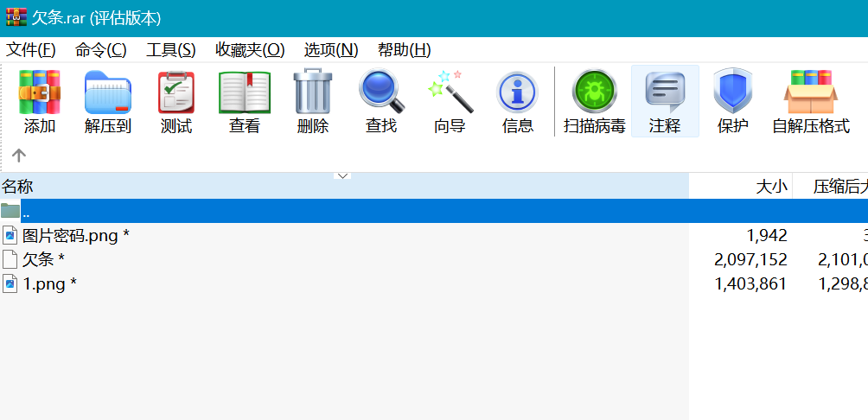This screenshot has width=868, height=420.
Task: Sort by 大小 column header
Action: click(741, 187)
